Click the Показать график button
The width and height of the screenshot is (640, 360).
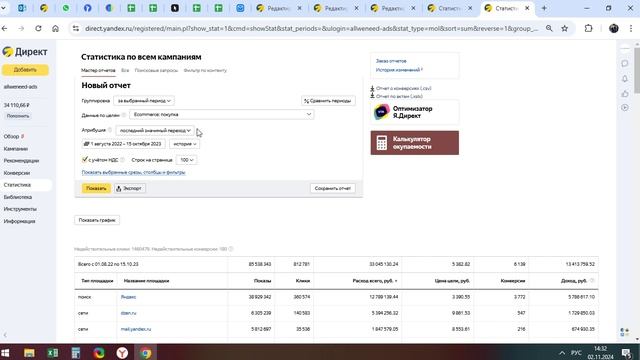tap(97, 220)
